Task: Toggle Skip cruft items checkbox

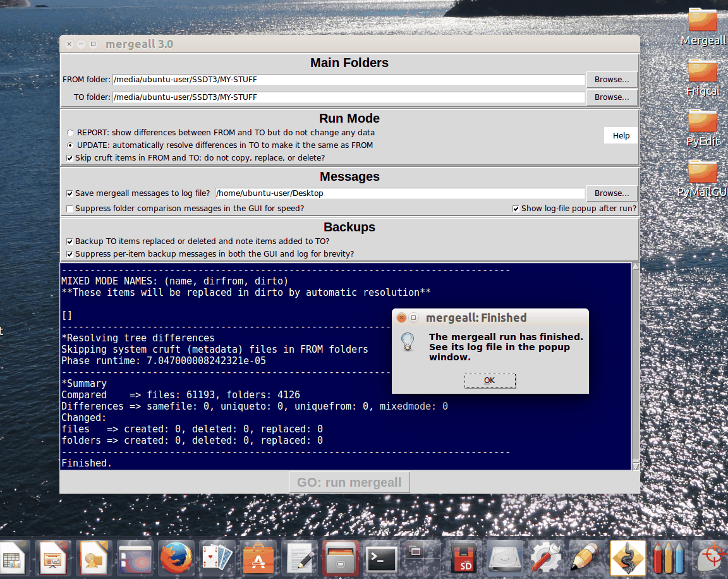Action: click(70, 158)
